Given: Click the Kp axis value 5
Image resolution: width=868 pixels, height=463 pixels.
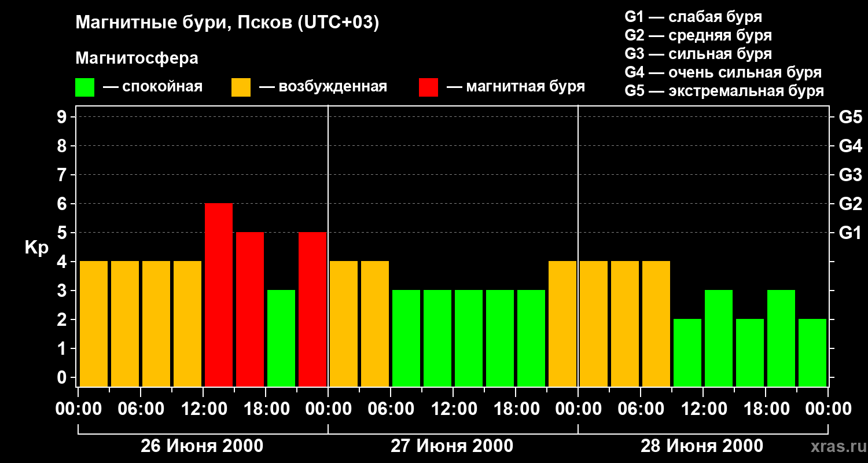Looking at the screenshot, I should tap(63, 233).
